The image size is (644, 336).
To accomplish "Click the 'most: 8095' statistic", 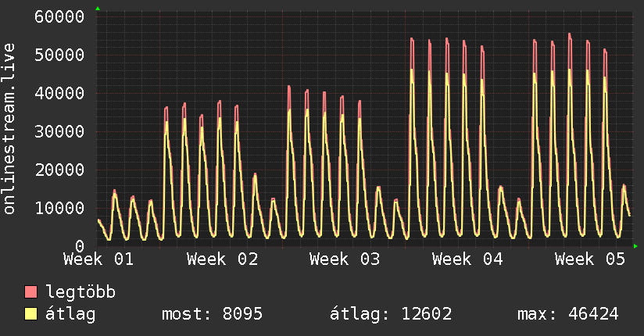I will 212,314.
